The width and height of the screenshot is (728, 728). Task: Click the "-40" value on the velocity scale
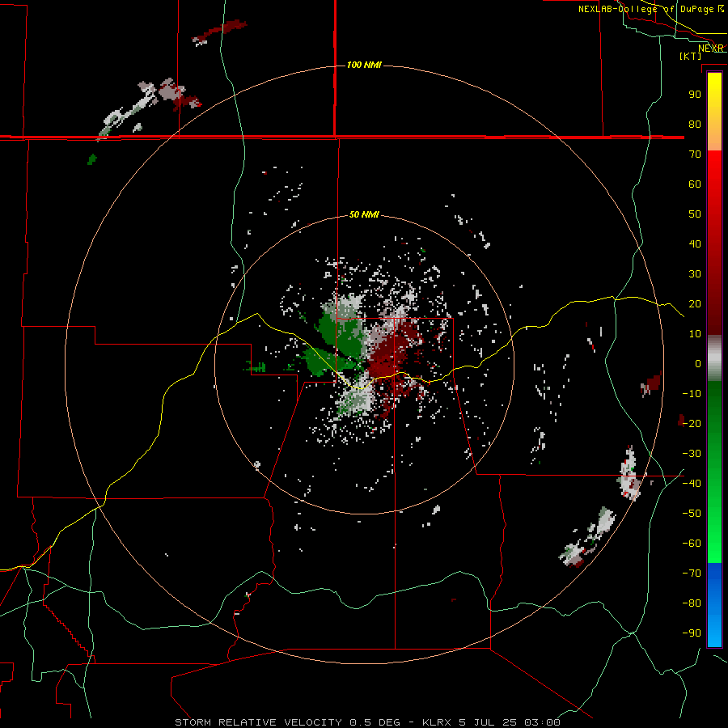(x=692, y=484)
